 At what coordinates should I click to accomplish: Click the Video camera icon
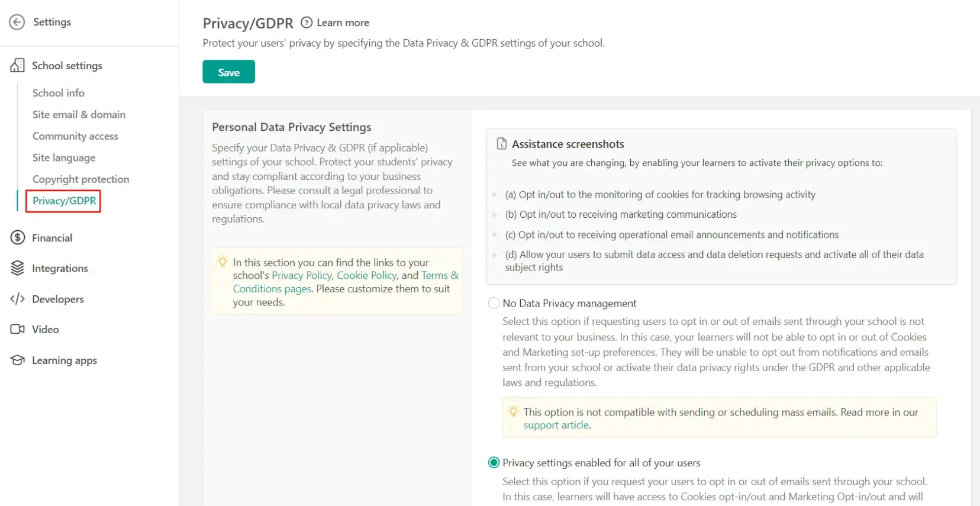pos(17,329)
